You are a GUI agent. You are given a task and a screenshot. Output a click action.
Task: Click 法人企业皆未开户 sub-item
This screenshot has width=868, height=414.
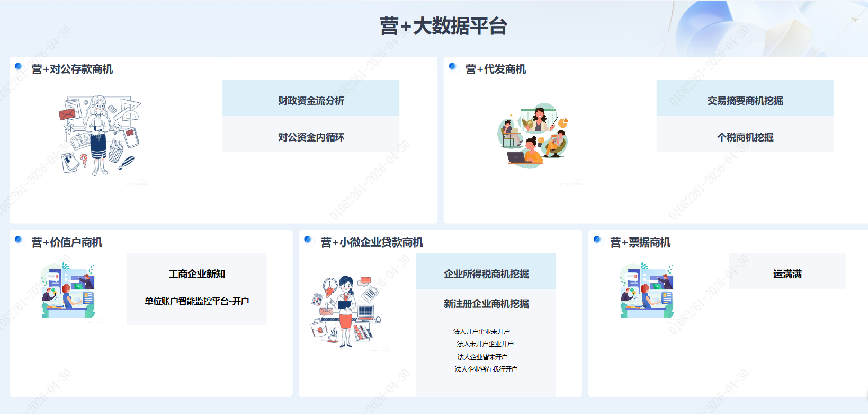pos(482,357)
